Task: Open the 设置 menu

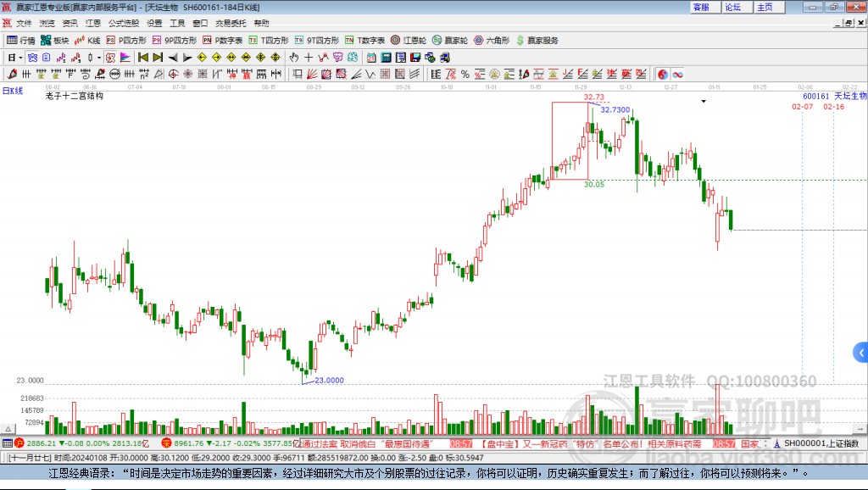Action: click(154, 23)
